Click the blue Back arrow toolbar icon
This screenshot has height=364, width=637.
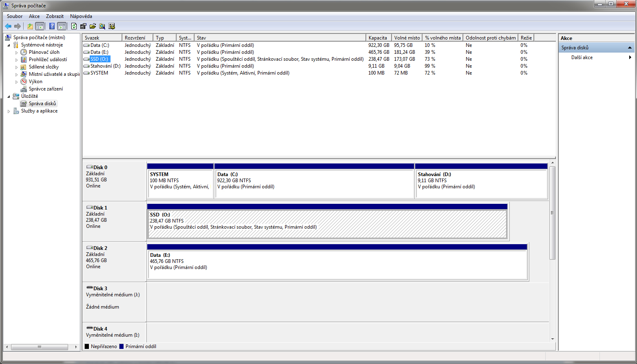[8, 26]
